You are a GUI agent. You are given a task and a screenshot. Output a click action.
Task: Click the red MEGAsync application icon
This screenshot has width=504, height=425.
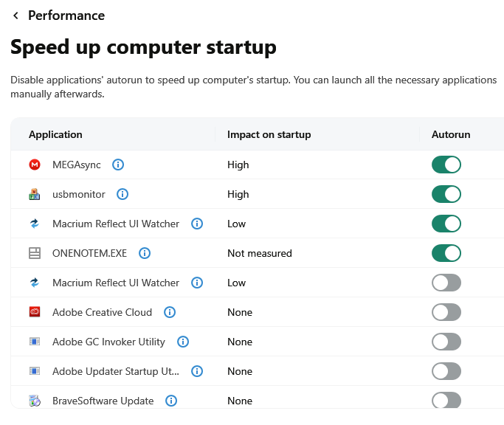point(35,165)
